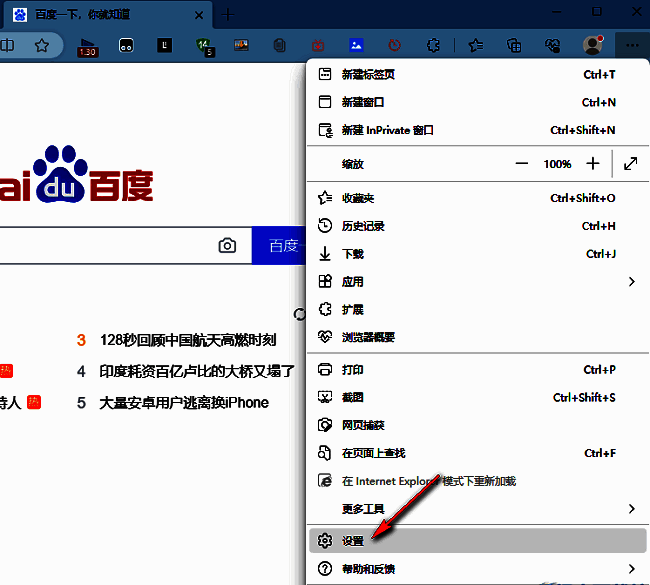Enter full screen via the expand arrows icon
This screenshot has width=650, height=585.
[631, 163]
